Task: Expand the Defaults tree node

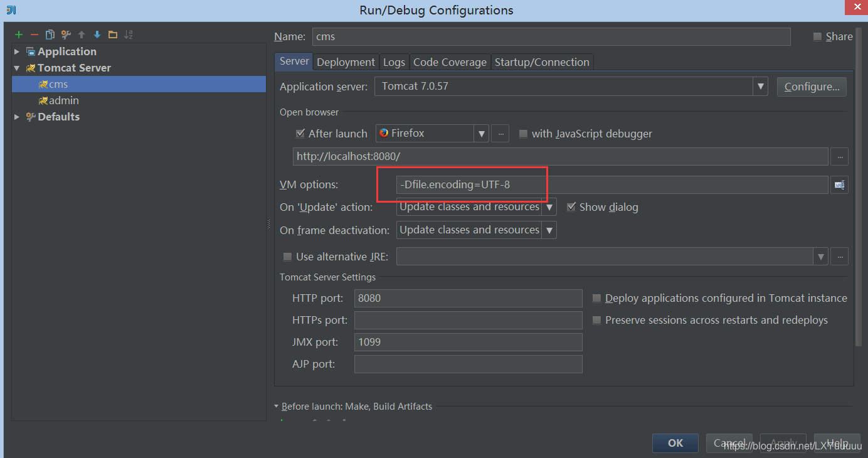Action: coord(17,117)
